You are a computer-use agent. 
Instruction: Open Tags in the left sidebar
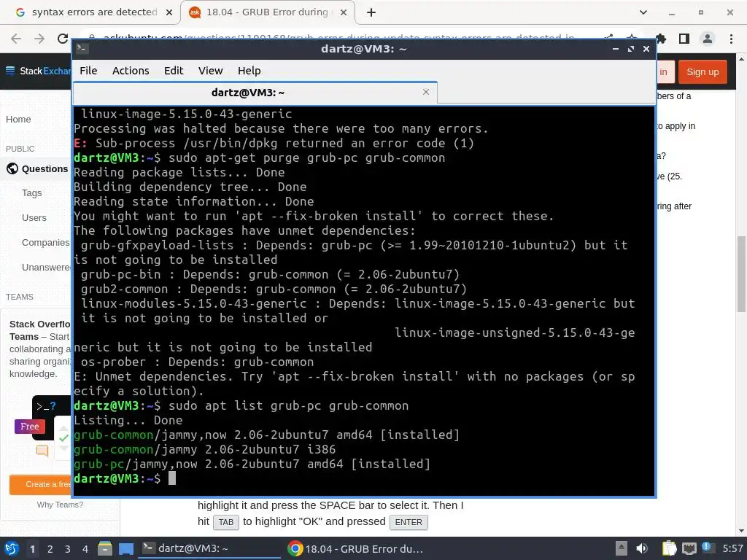(x=31, y=192)
